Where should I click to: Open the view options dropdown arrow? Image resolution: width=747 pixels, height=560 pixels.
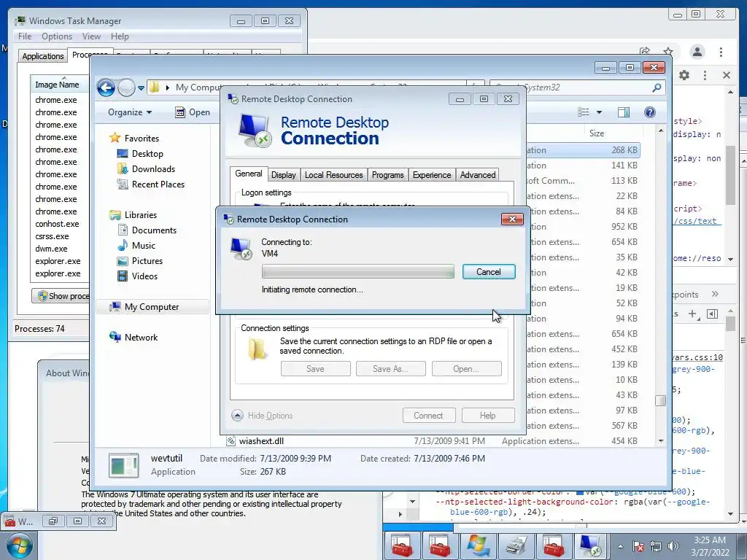(x=600, y=112)
